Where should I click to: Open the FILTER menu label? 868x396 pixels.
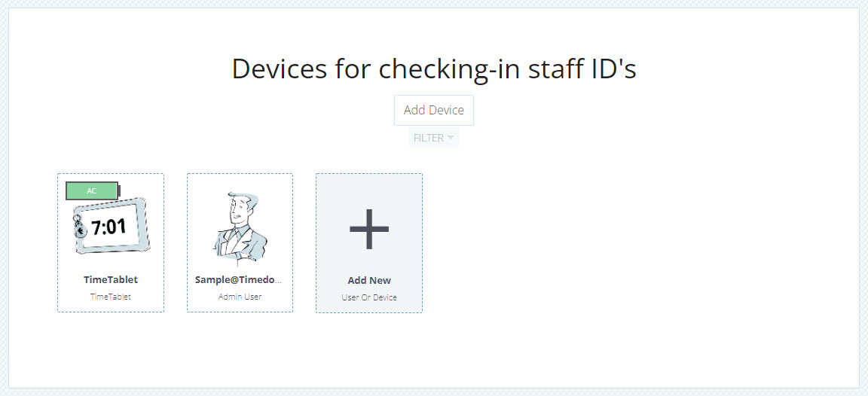tap(428, 138)
